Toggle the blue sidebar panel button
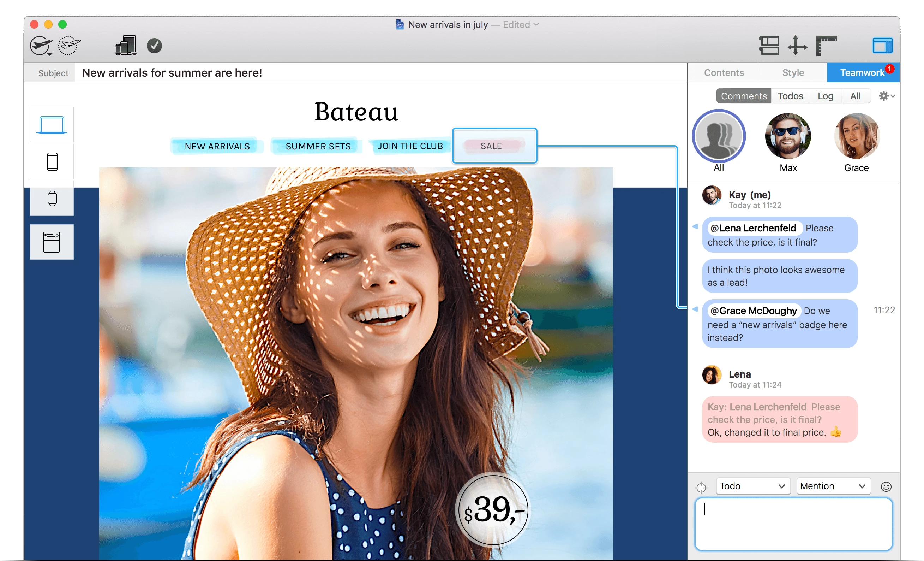The height and width of the screenshot is (561, 924). 882,46
